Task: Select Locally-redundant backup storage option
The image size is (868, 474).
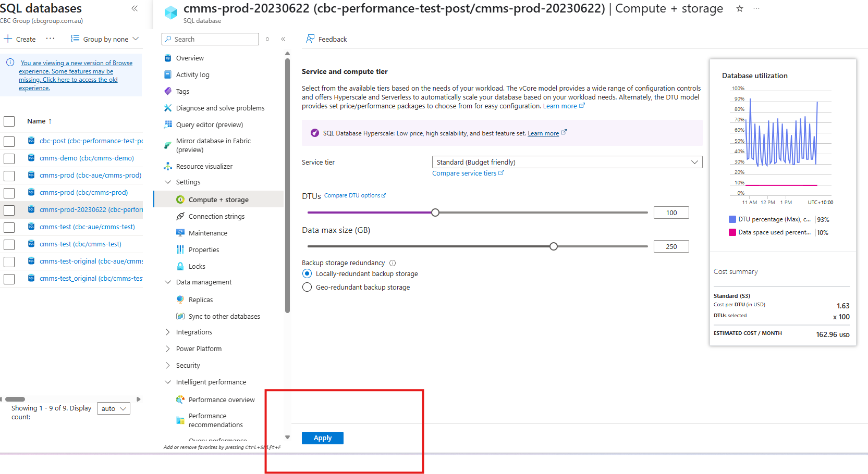Action: click(307, 273)
